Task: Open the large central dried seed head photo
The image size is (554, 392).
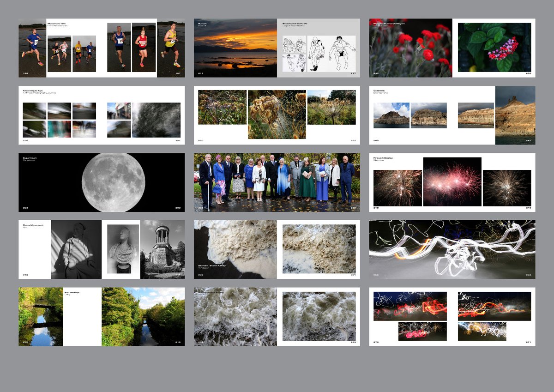Action: click(277, 115)
